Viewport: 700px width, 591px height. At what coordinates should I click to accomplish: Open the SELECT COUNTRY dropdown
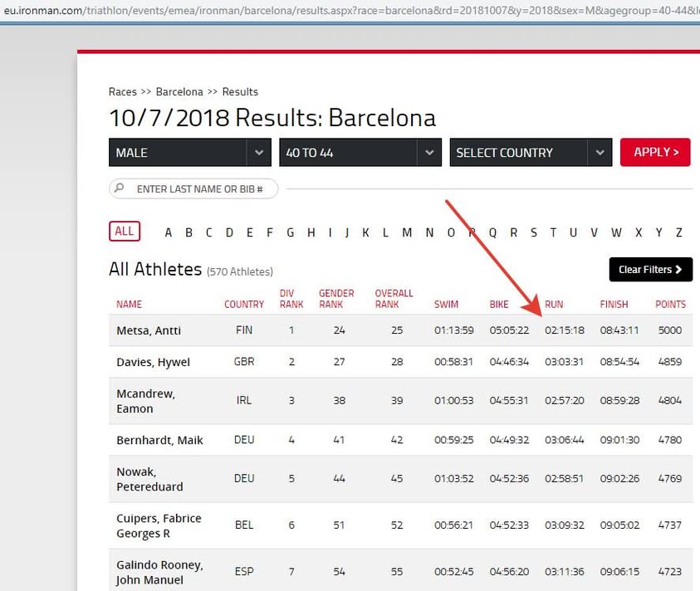point(531,153)
